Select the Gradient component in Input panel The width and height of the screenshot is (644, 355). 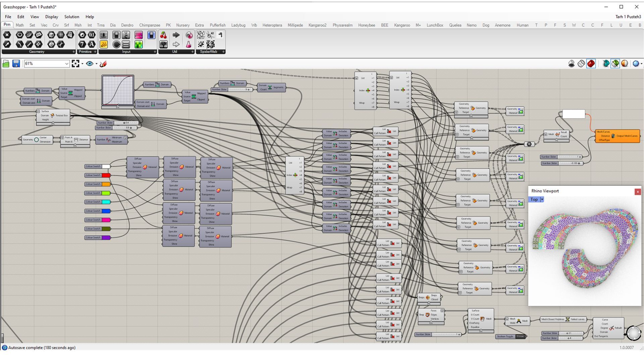click(139, 35)
